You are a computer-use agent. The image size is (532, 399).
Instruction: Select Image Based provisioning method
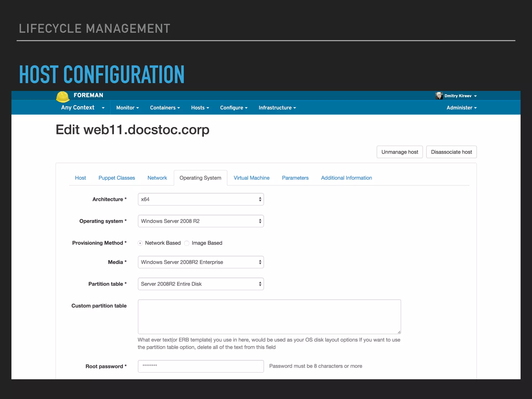pos(187,243)
